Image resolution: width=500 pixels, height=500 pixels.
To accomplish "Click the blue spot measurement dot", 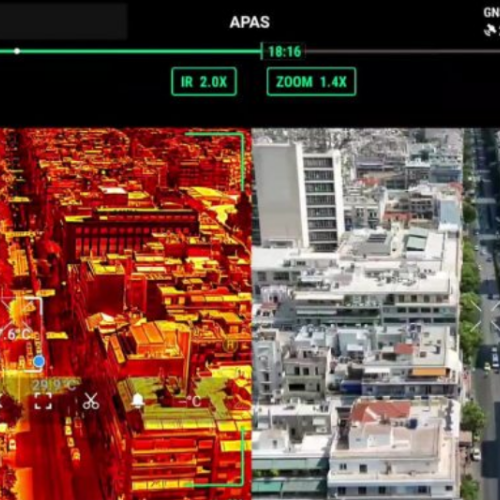I will click(39, 361).
